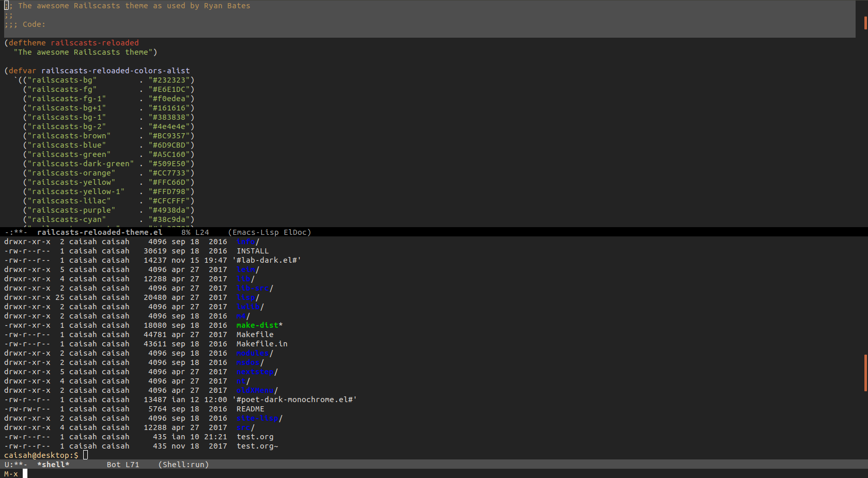Click the -:**- modified status in upper mode line
Viewport: 868px width, 478px height.
16,232
